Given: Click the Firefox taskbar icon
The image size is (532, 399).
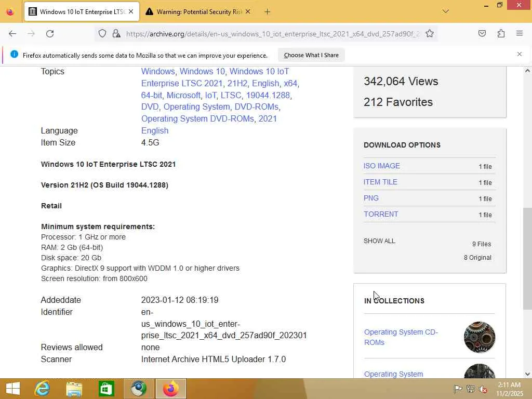Looking at the screenshot, I should [x=170, y=389].
